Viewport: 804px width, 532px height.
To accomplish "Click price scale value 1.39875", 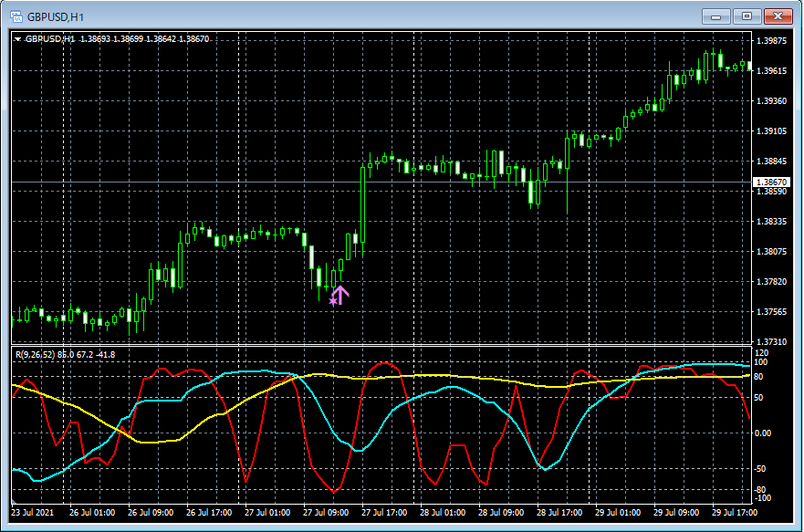I will (x=772, y=40).
